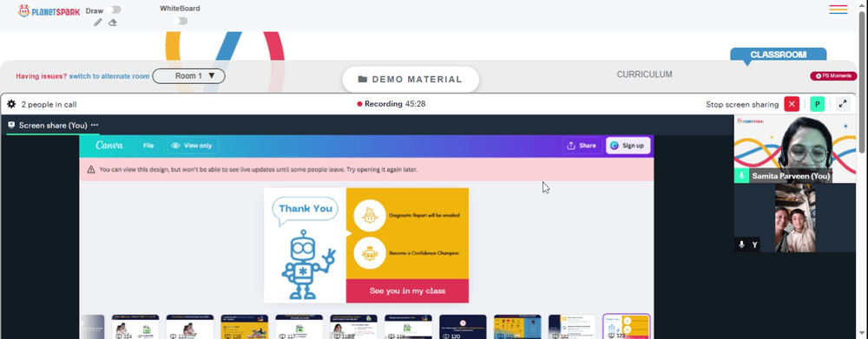Open slide thumbnail 115
The image size is (868, 339).
click(190, 327)
